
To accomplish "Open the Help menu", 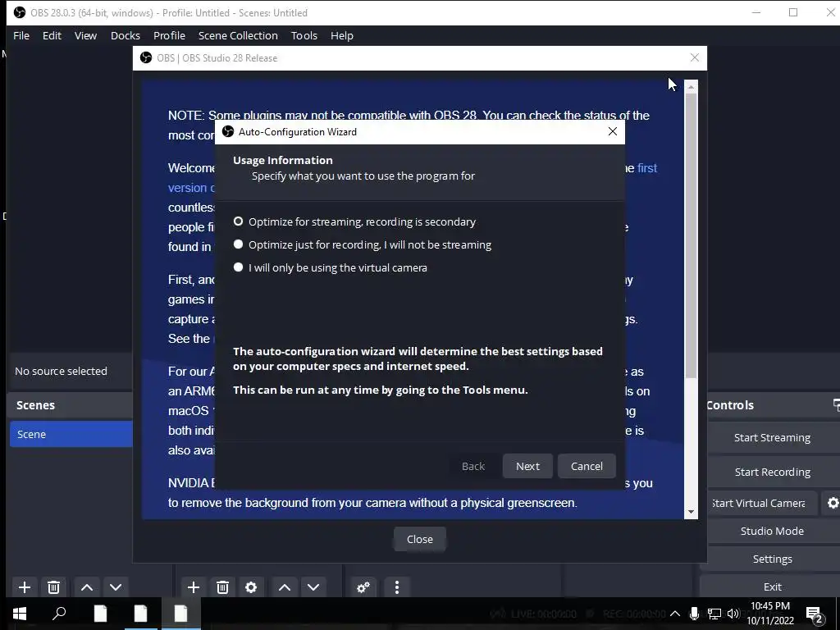I will (342, 35).
